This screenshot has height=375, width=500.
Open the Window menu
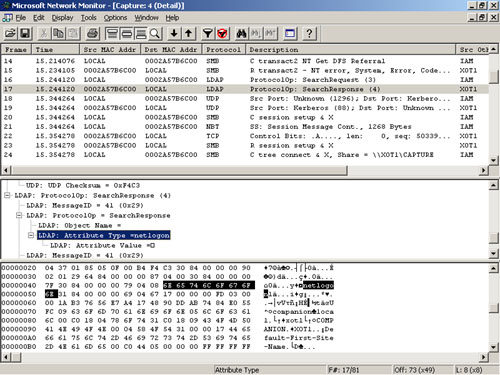tap(146, 18)
